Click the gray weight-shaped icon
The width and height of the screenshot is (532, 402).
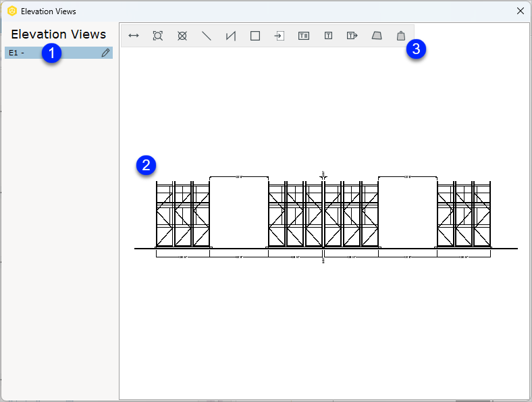click(401, 36)
